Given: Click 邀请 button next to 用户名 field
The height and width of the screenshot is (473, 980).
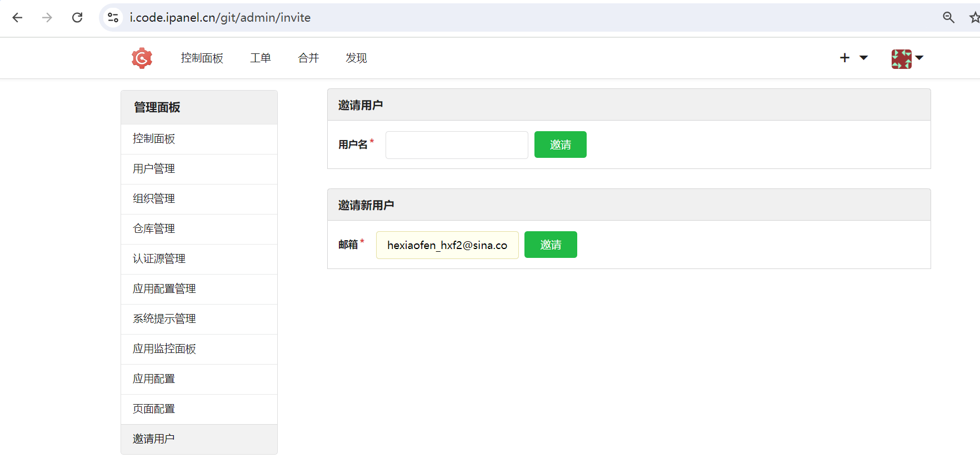Looking at the screenshot, I should pyautogui.click(x=560, y=145).
